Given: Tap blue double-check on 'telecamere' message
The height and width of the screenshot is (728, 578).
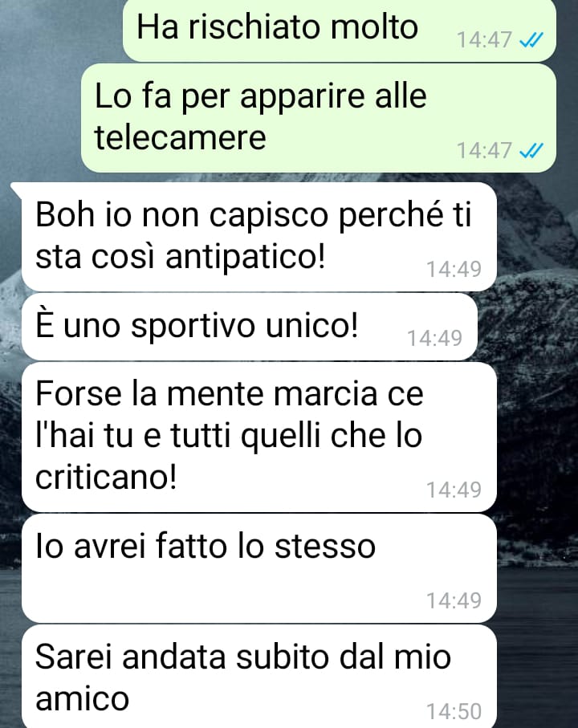Looking at the screenshot, I should (x=531, y=151).
